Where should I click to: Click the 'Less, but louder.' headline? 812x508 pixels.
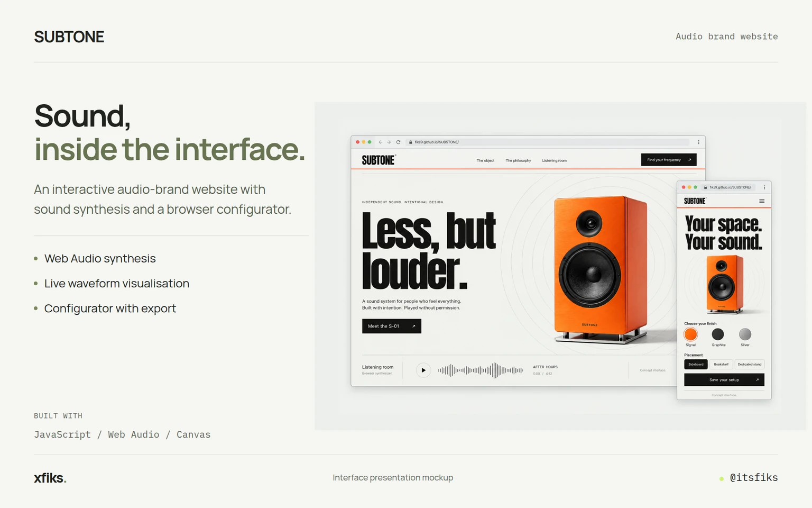pyautogui.click(x=429, y=250)
